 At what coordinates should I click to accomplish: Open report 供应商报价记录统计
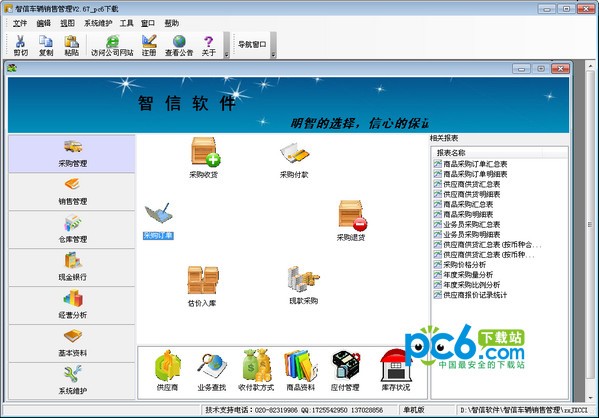point(470,295)
